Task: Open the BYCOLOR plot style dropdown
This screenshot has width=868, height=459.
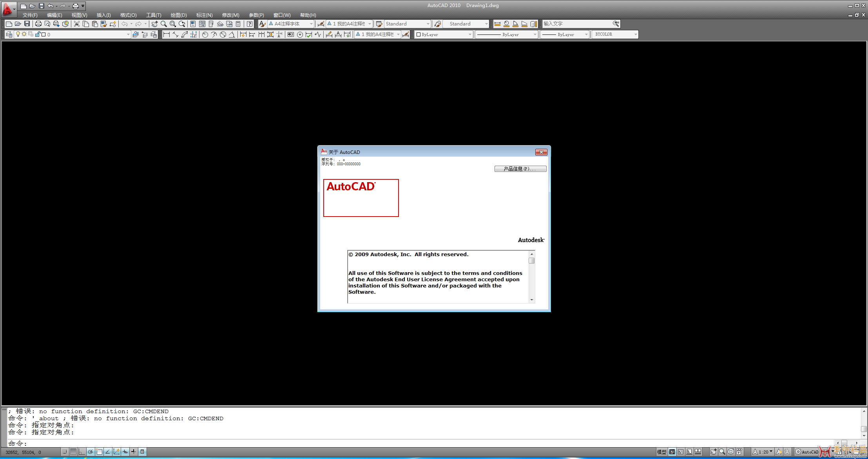Action: pos(615,34)
